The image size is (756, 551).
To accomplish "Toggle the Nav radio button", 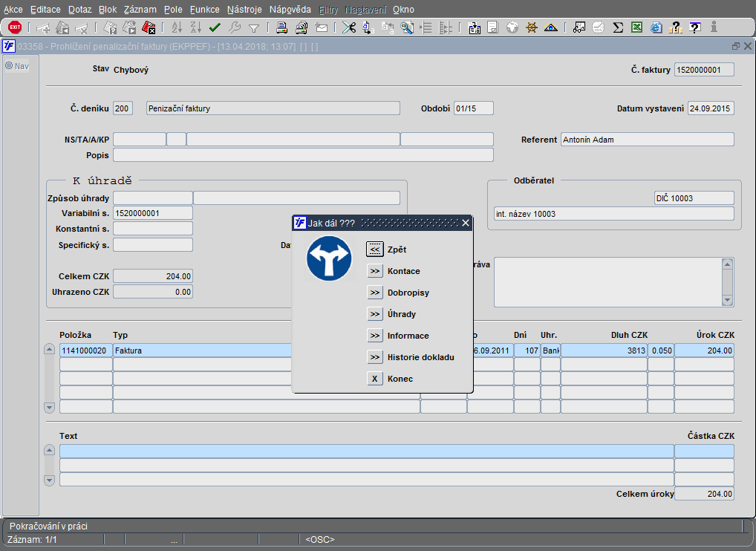I will (10, 65).
